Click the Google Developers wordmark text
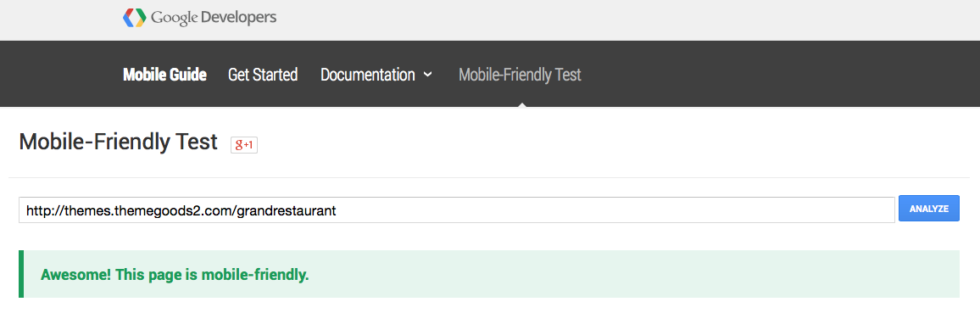980x313 pixels. [x=214, y=18]
